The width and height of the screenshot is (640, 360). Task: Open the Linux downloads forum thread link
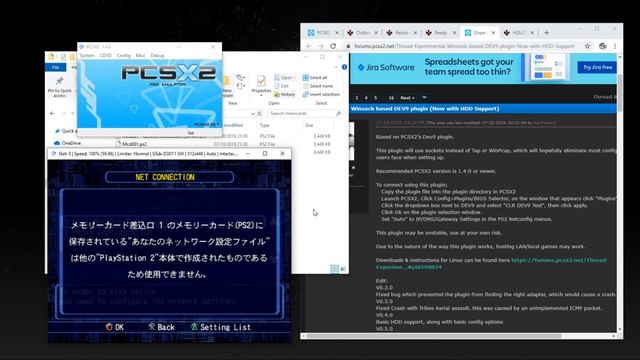point(491,264)
